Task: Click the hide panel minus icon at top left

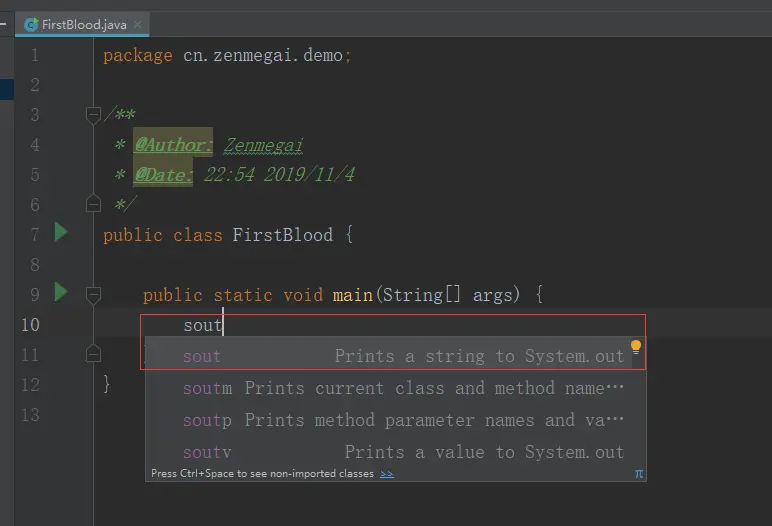Action: 3,23
